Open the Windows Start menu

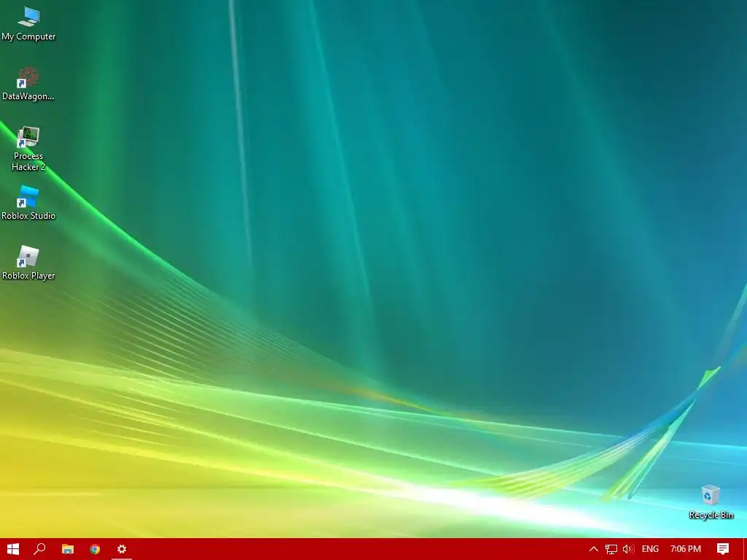13,549
